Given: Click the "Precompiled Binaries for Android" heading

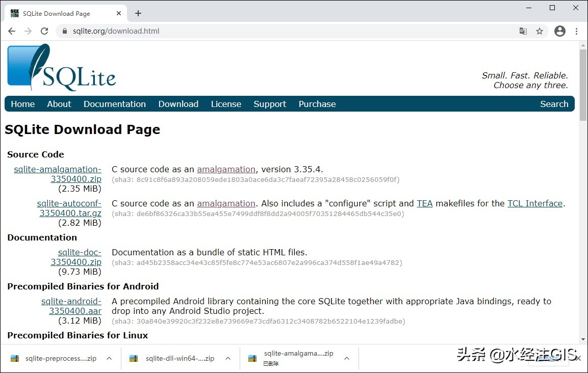Looking at the screenshot, I should (x=83, y=286).
